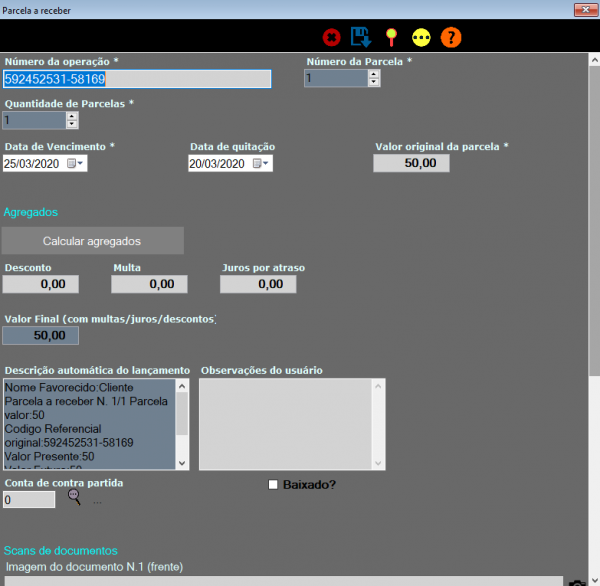
Task: Decrease Quantidade de Parcelas with down arrow
Action: click(72, 125)
